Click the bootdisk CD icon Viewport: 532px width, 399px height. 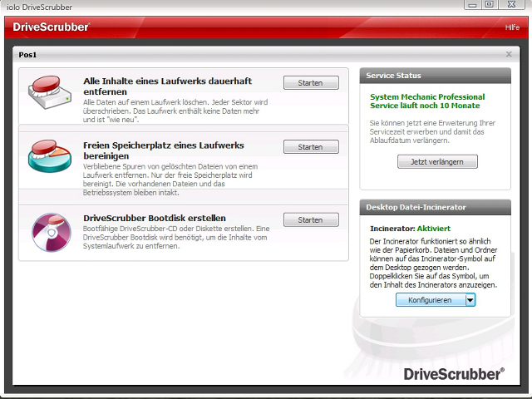coord(52,233)
